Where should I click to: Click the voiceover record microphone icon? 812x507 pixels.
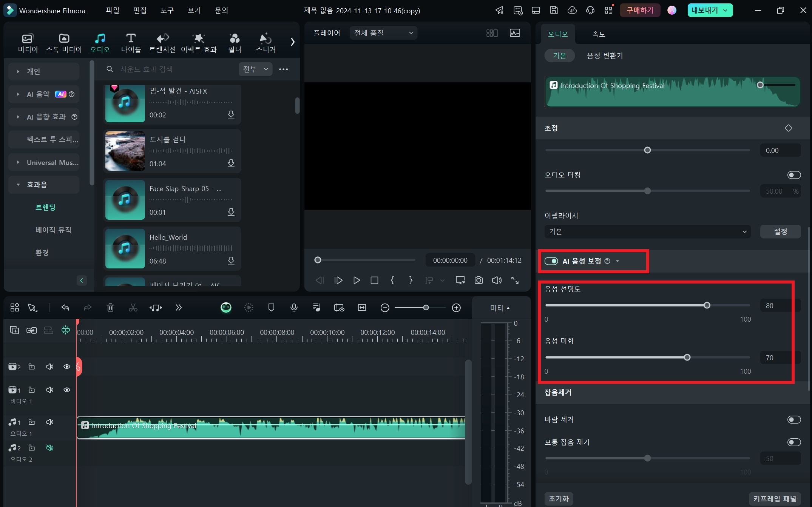(x=293, y=308)
